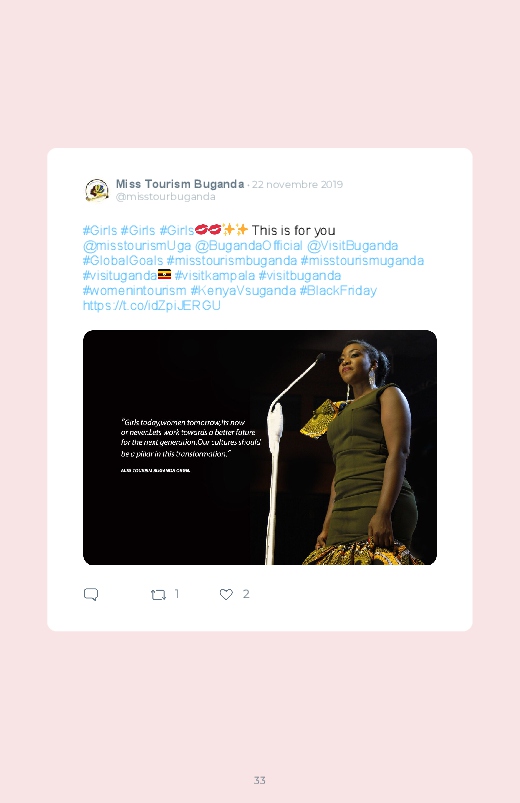Open the https://t.co/idZpiJERGU link

152,306
